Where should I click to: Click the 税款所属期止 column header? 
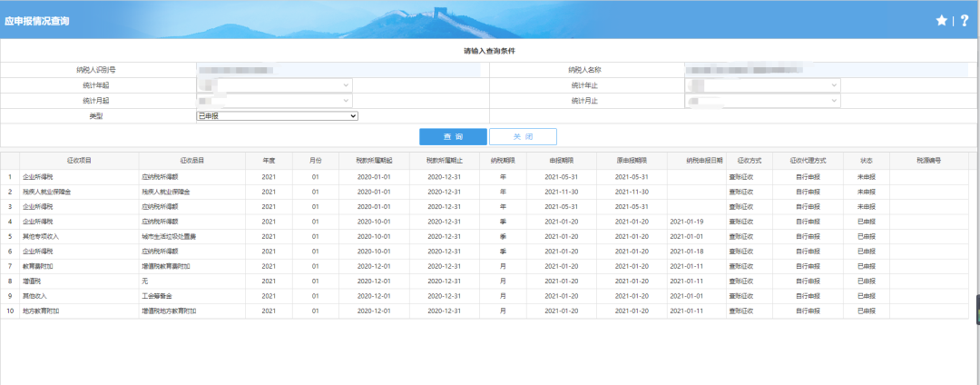pos(445,161)
